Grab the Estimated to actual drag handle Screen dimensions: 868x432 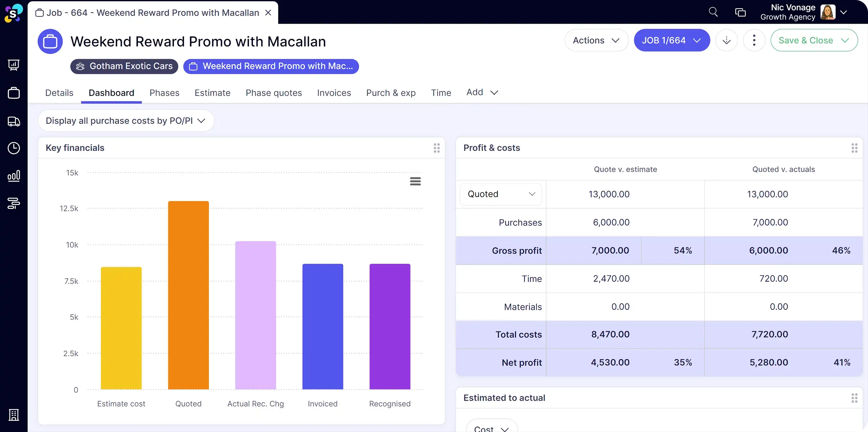854,398
